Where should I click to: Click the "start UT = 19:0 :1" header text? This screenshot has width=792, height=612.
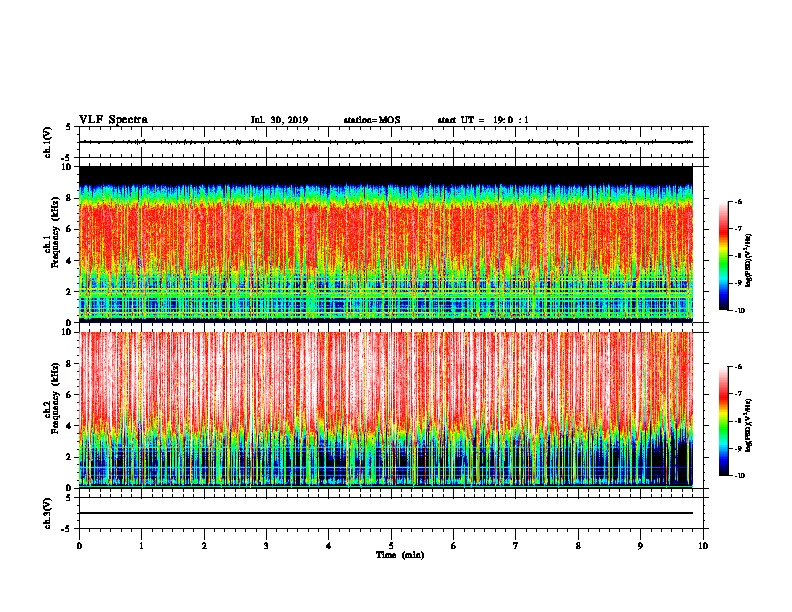pyautogui.click(x=483, y=120)
